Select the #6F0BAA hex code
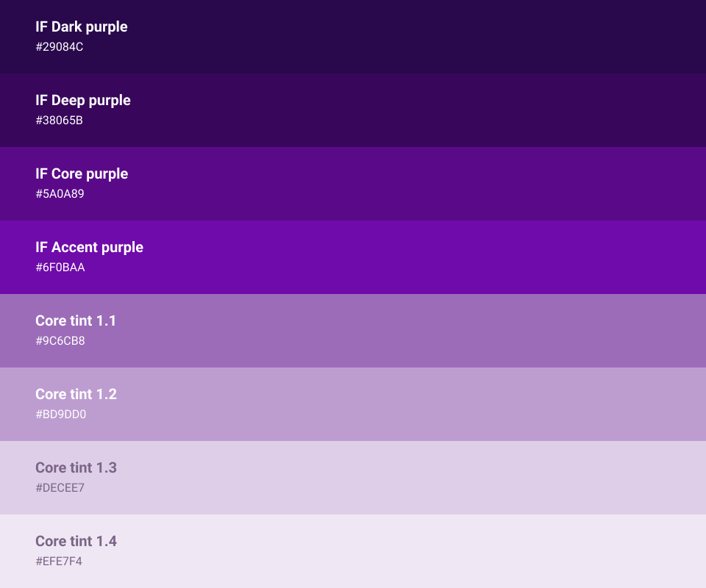This screenshot has width=706, height=588. tap(60, 268)
